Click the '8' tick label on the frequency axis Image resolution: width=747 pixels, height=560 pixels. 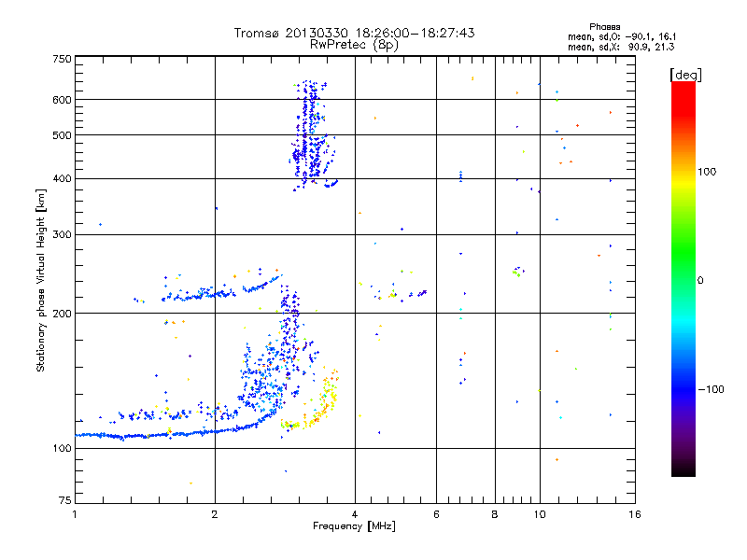pyautogui.click(x=495, y=514)
